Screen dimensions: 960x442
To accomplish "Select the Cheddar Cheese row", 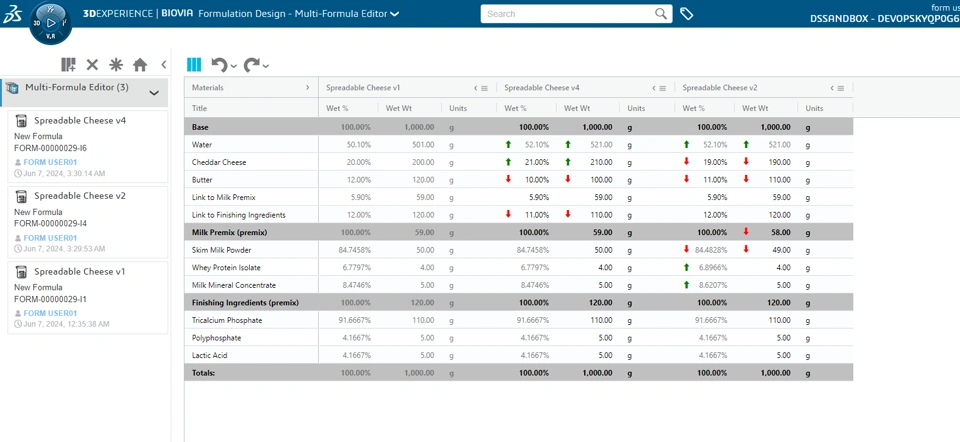I will tap(519, 162).
